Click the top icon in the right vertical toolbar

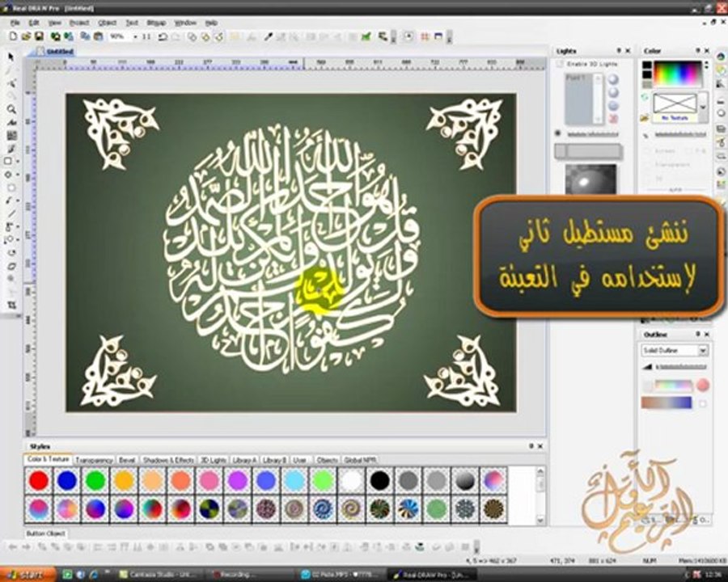tap(721, 57)
